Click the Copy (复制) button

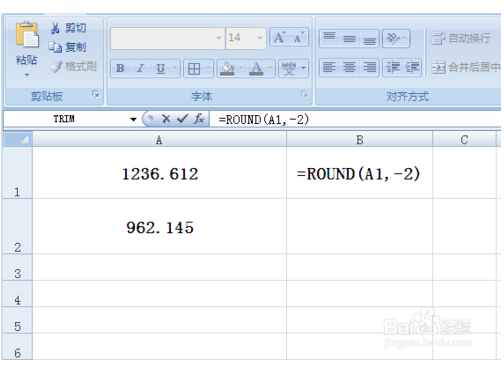(68, 47)
